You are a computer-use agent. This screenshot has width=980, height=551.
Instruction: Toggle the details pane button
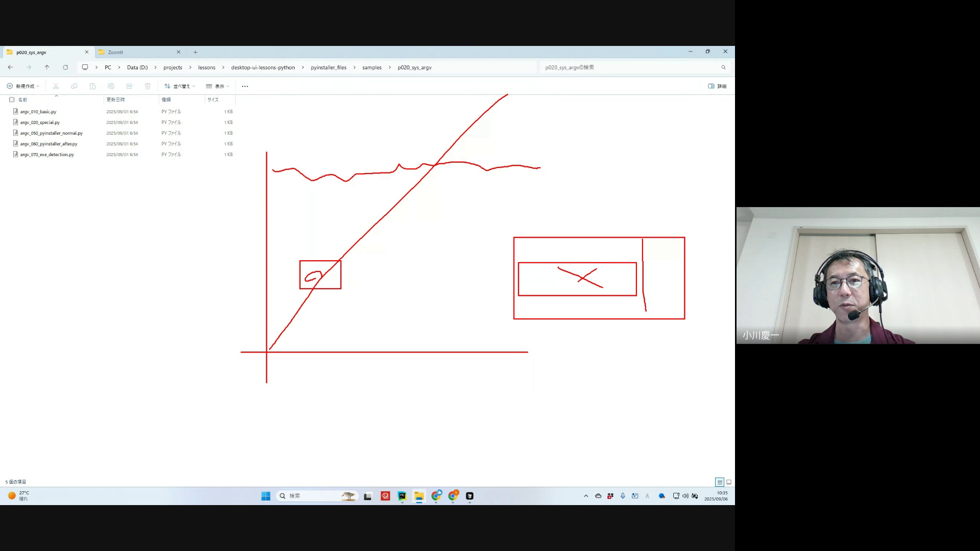tap(717, 86)
